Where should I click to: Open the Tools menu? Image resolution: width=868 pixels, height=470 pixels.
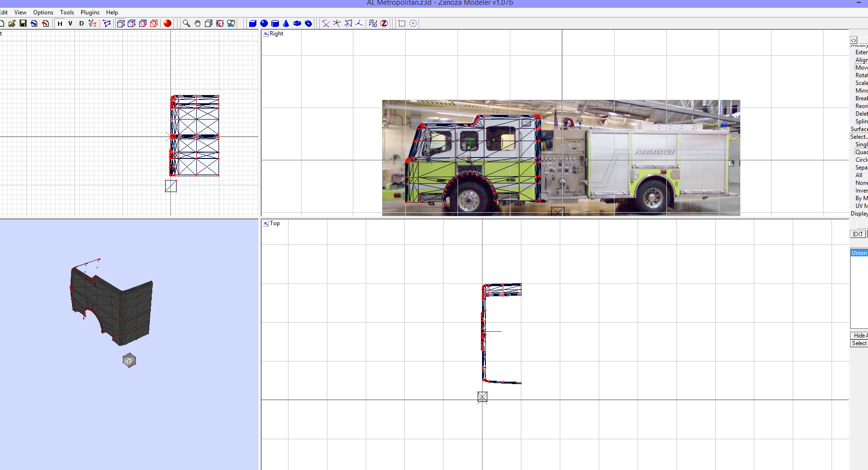67,12
